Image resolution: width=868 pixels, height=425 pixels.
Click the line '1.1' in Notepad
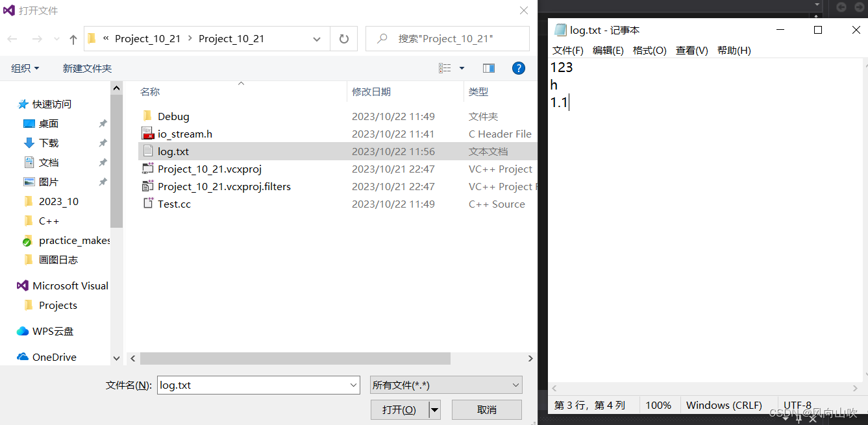click(559, 103)
